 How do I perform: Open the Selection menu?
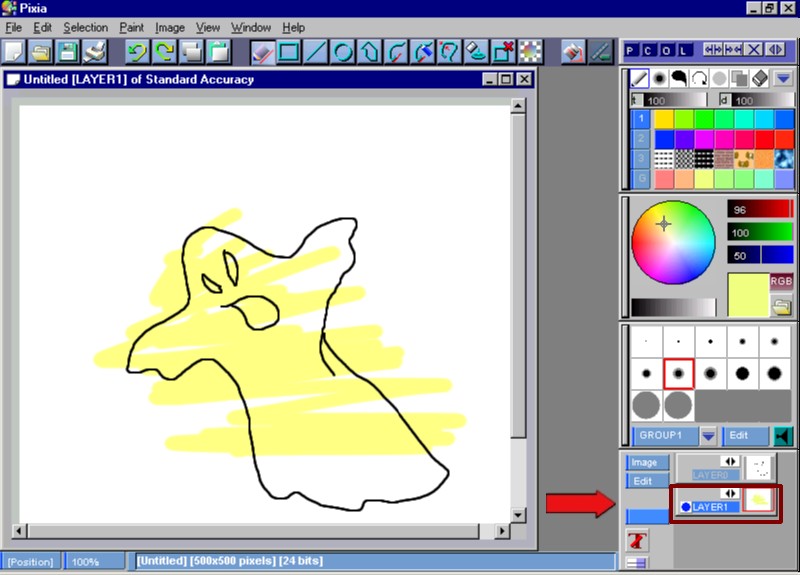pyautogui.click(x=85, y=28)
